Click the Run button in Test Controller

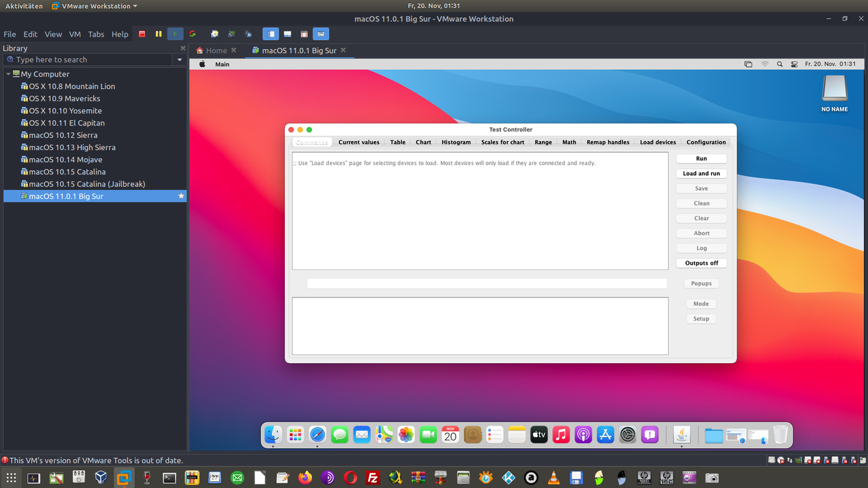click(701, 159)
